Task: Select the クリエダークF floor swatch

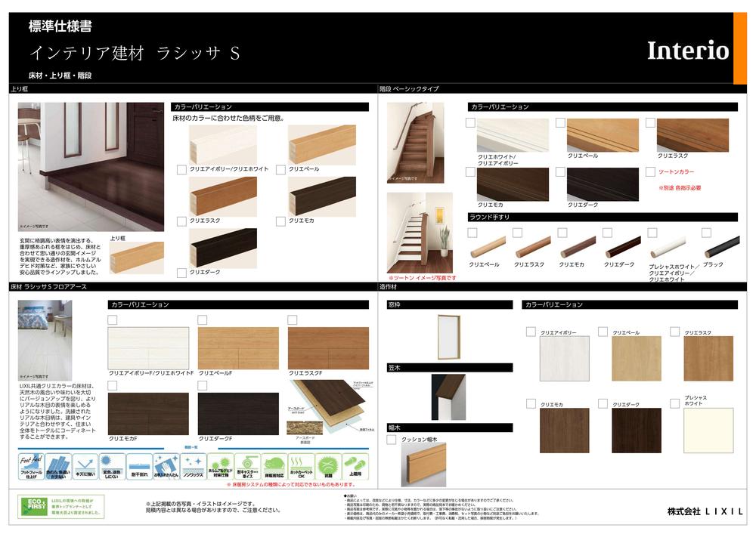Action: coord(238,414)
